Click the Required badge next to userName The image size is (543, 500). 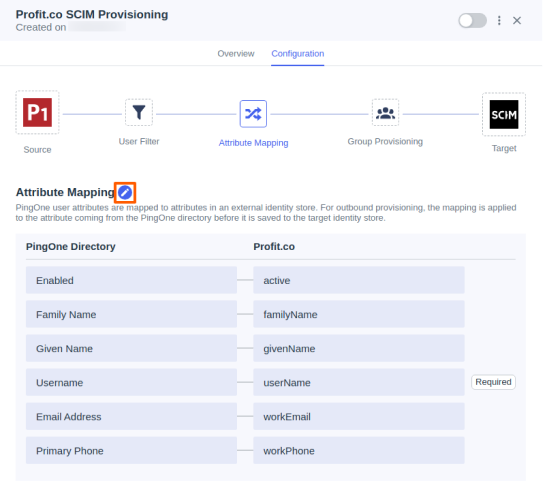(x=493, y=382)
